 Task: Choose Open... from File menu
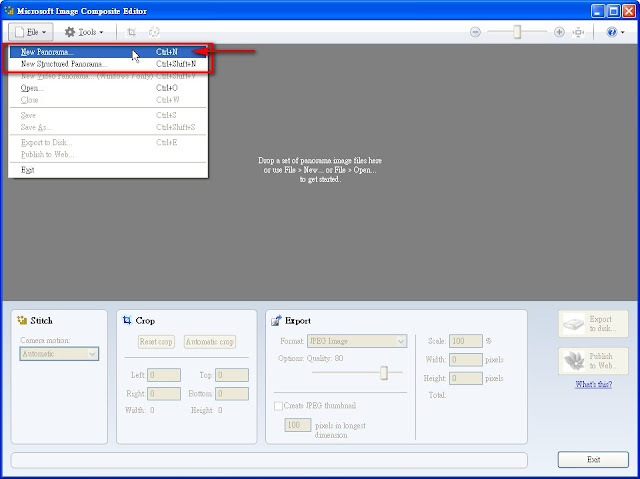point(108,88)
